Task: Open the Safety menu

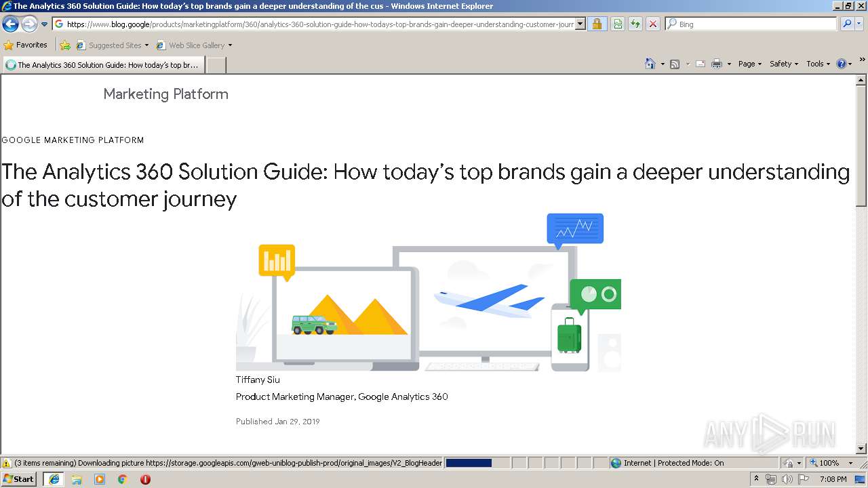Action: [784, 64]
